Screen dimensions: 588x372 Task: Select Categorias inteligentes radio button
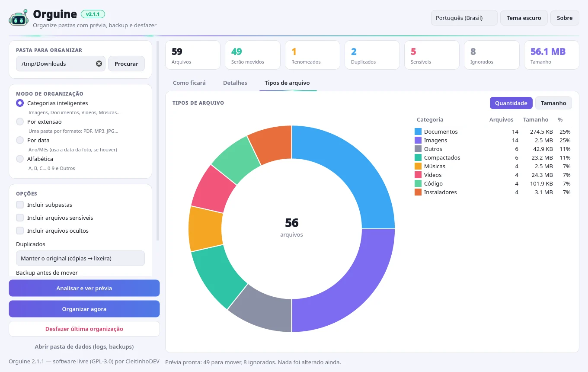(x=20, y=103)
